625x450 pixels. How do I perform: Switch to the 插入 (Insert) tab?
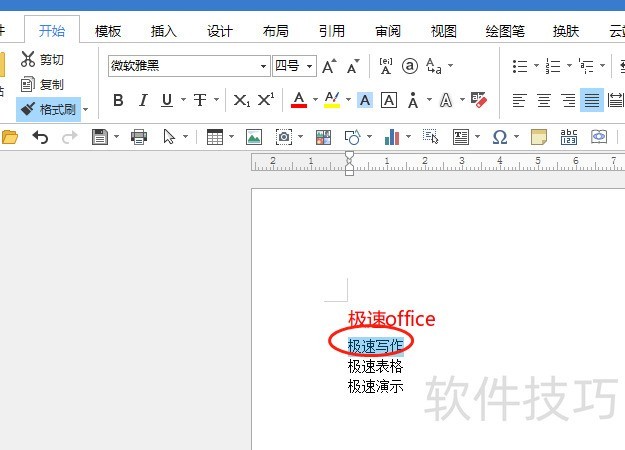coord(165,30)
